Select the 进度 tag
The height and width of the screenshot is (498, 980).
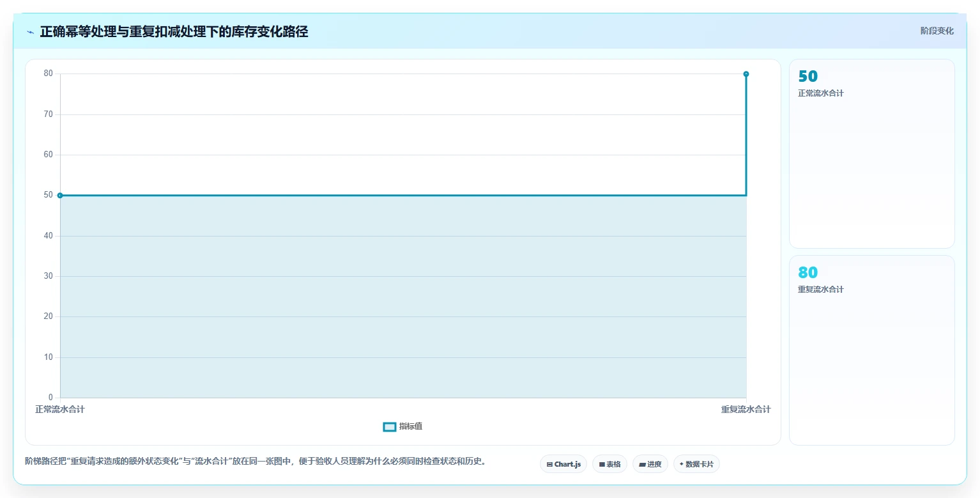pyautogui.click(x=650, y=464)
